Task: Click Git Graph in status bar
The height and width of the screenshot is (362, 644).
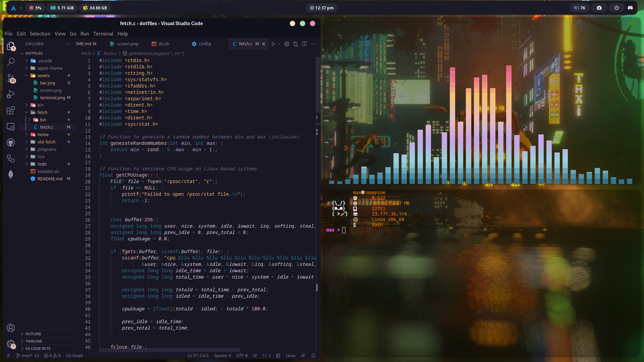Action: pyautogui.click(x=74, y=356)
